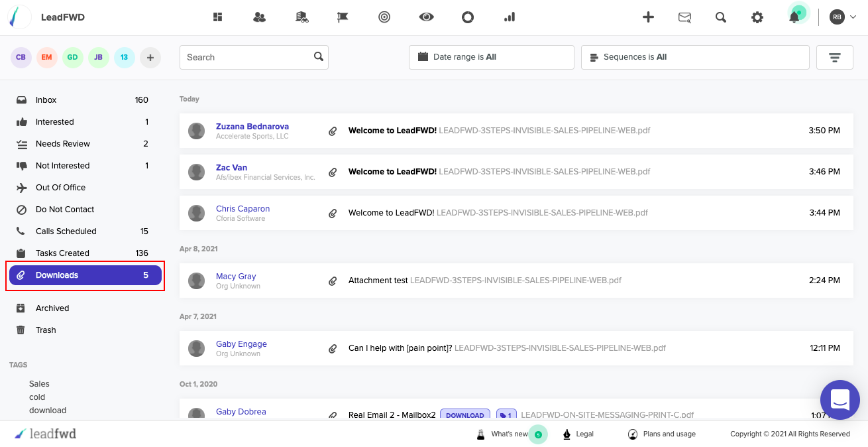868x447 pixels.
Task: Select Calls Scheduled folder
Action: pos(66,231)
